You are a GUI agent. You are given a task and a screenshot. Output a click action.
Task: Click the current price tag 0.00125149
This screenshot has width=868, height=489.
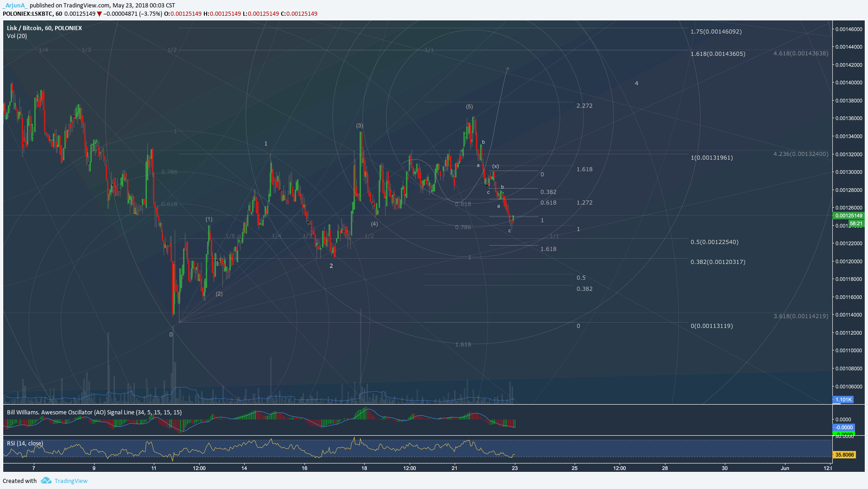[x=849, y=216]
